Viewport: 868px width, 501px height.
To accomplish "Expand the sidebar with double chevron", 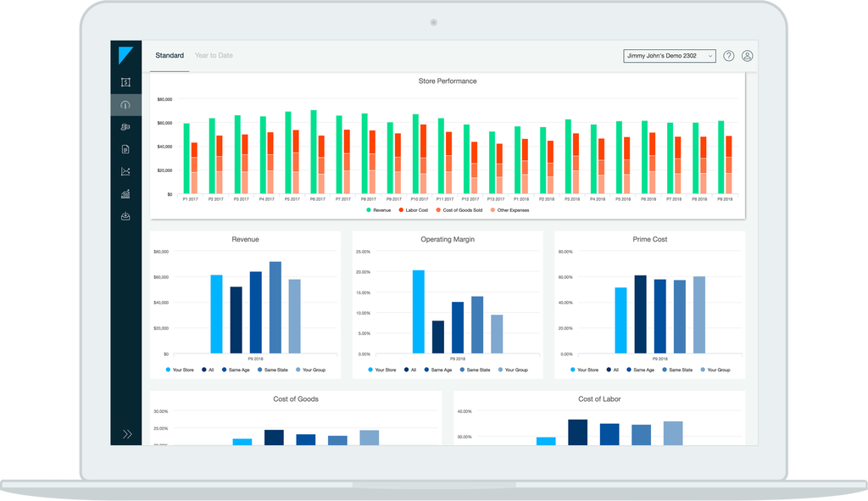I will click(x=126, y=434).
